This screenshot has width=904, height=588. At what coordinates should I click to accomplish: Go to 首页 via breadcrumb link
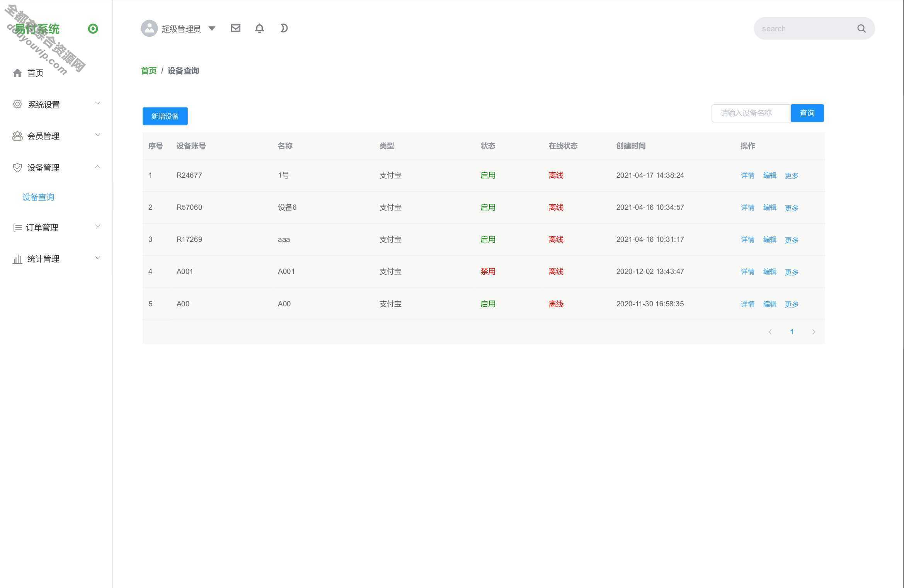pos(149,71)
